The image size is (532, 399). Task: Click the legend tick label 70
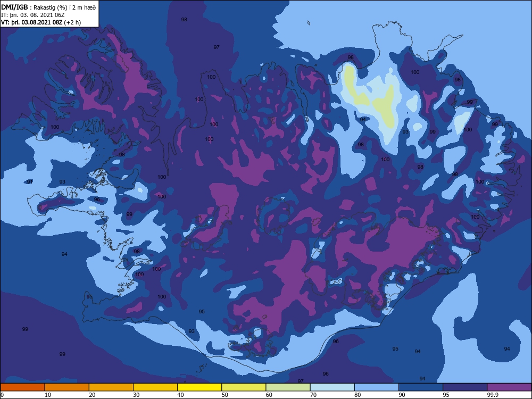313,395
